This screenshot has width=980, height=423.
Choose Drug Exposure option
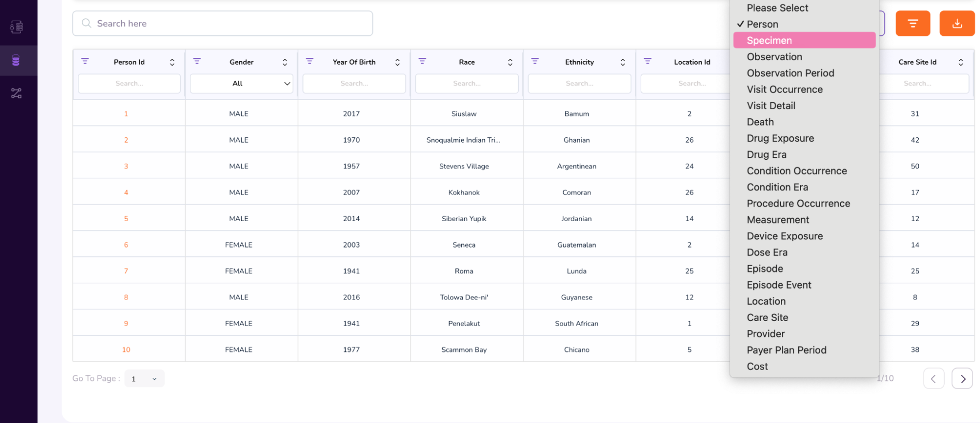[780, 138]
